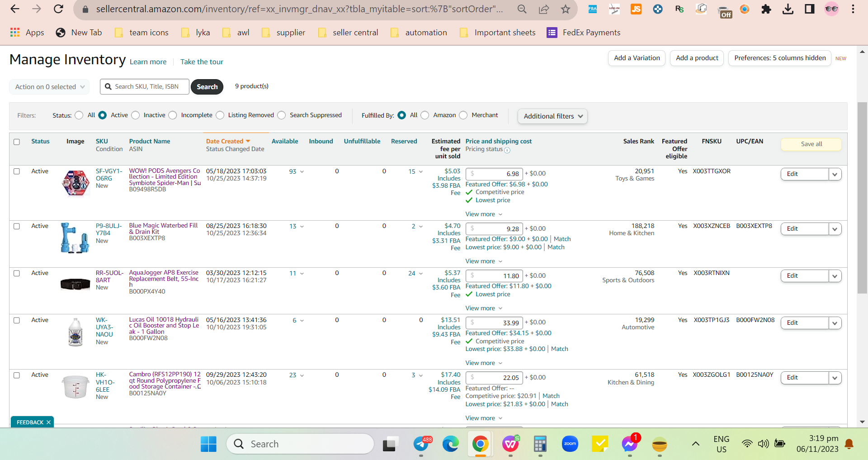The height and width of the screenshot is (460, 868).
Task: Open the Important sheets bookmark folder
Action: [498, 33]
